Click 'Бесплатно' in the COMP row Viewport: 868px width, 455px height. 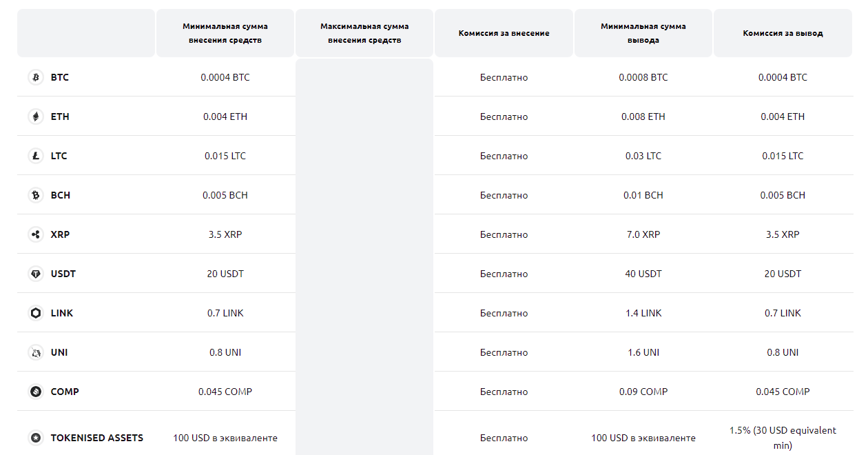click(x=504, y=392)
